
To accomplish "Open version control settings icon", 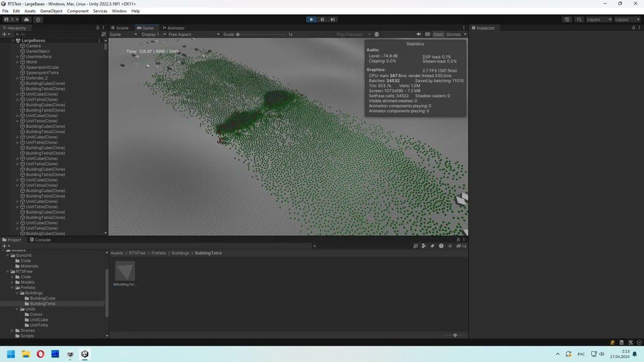I will 38,20.
